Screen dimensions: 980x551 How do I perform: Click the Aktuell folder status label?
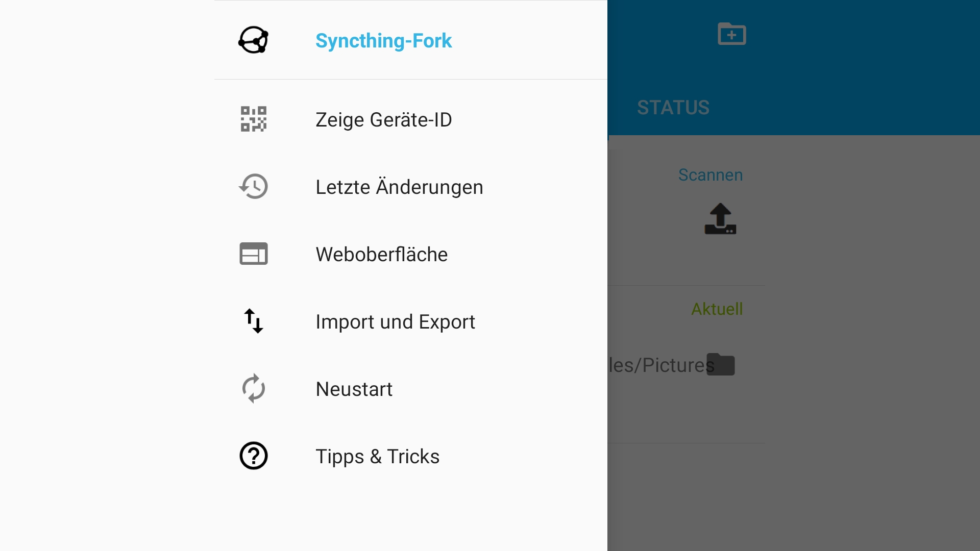tap(717, 309)
